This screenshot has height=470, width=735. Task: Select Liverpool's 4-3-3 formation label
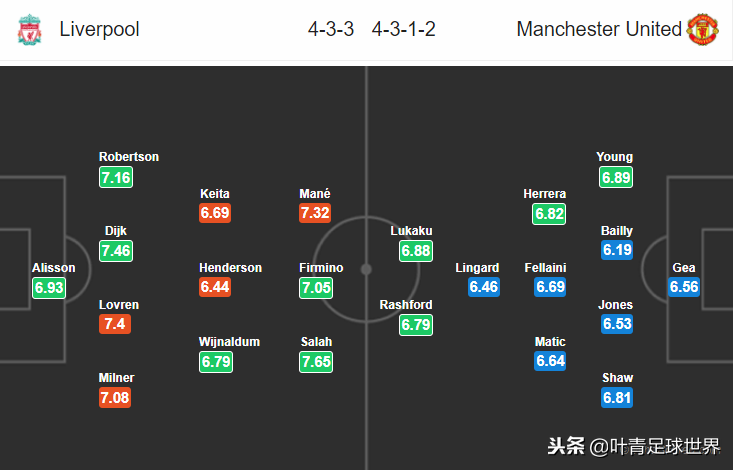(x=331, y=30)
